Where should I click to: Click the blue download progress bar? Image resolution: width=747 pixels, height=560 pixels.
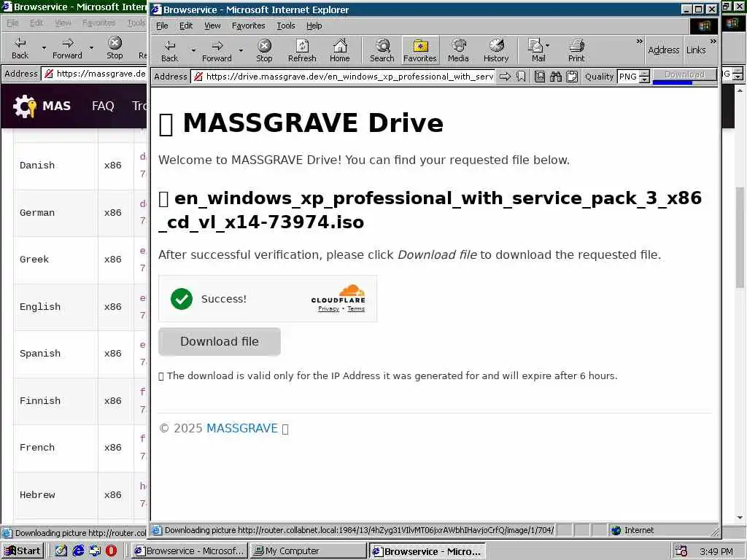point(672,83)
